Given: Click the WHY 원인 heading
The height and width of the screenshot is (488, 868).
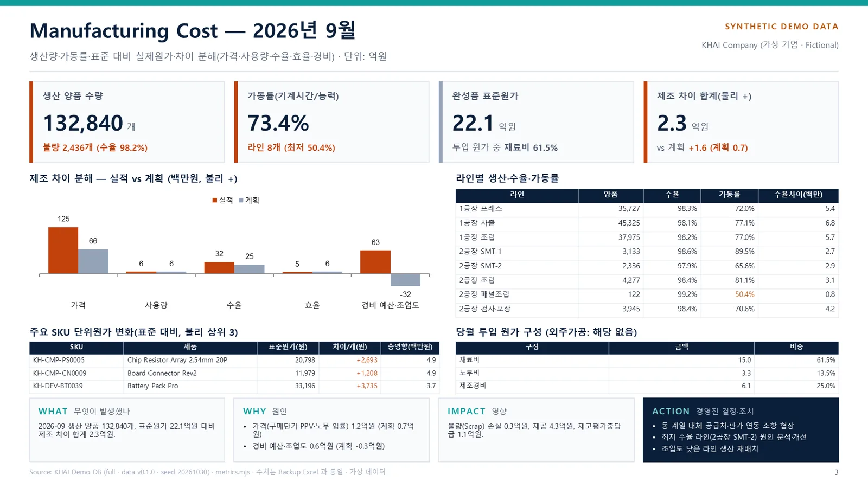Looking at the screenshot, I should pos(265,412).
